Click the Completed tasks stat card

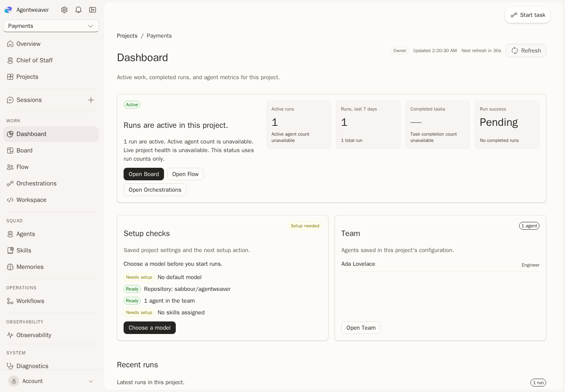tap(437, 125)
